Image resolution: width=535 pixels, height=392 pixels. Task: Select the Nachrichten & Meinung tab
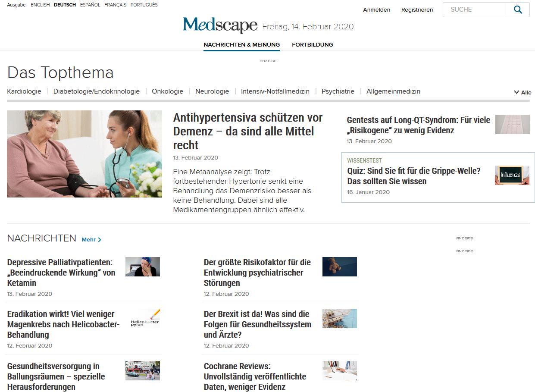coord(242,44)
